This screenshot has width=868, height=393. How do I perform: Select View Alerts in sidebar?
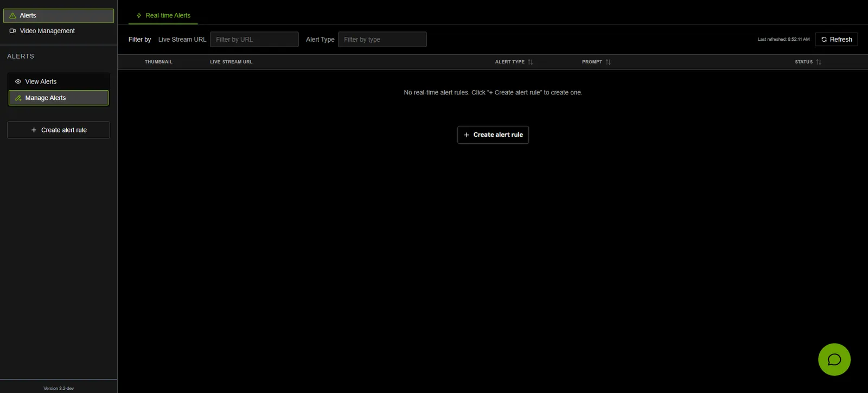[59, 81]
